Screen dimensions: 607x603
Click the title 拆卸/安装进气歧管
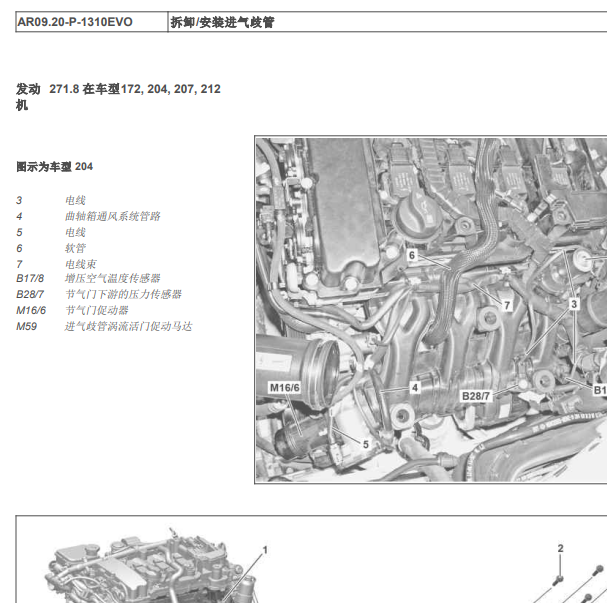pyautogui.click(x=222, y=22)
